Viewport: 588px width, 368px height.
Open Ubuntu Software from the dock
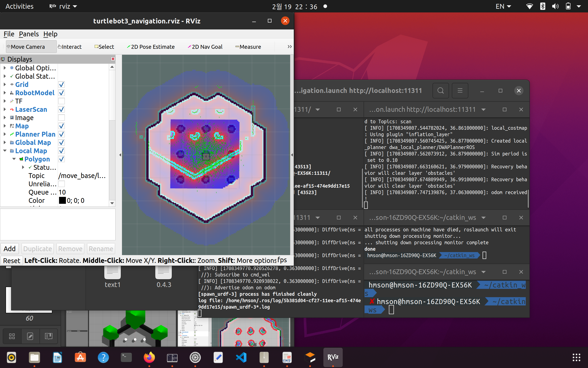coord(80,357)
